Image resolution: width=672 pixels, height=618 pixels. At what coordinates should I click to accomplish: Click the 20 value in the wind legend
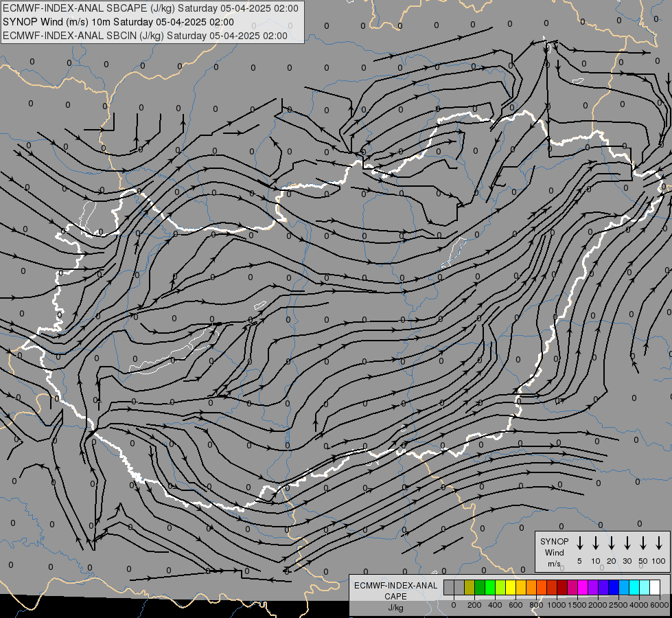[612, 561]
